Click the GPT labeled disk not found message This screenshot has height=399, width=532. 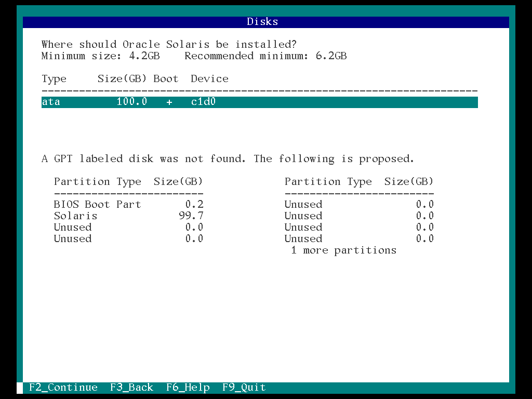[x=228, y=159]
